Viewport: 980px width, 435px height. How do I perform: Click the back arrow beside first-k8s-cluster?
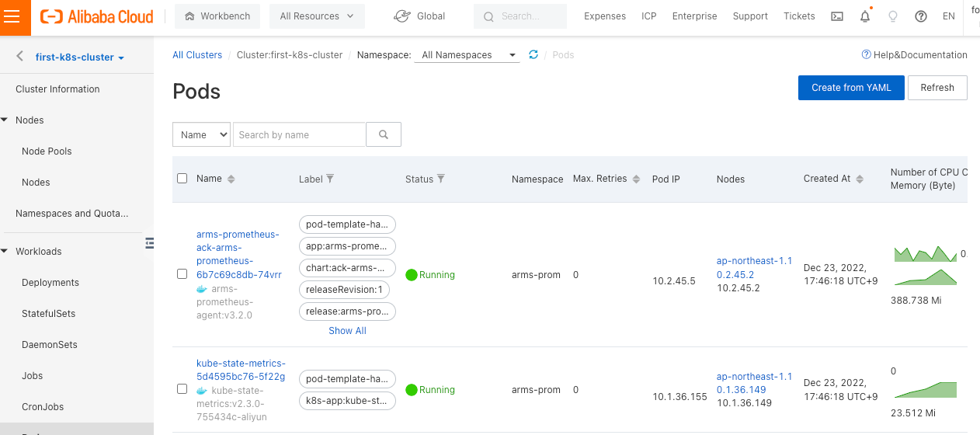click(x=19, y=57)
